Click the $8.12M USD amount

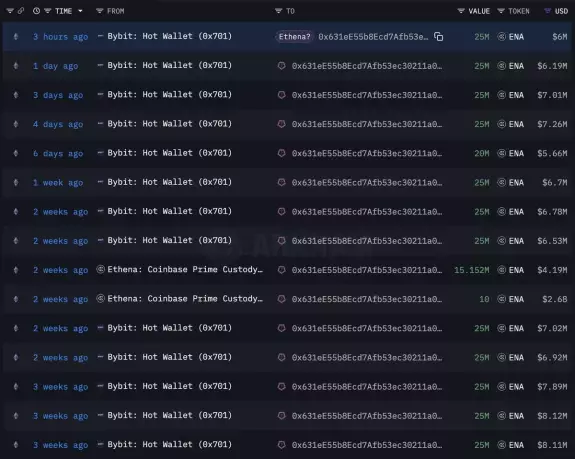click(552, 416)
